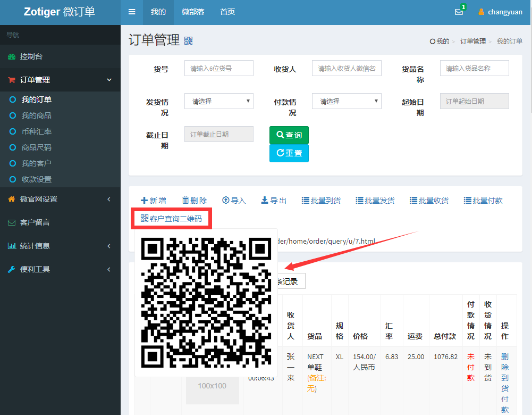Viewport: 532px width, 415px height.
Task: Click the 统计信息 chart icon
Action: click(x=12, y=246)
